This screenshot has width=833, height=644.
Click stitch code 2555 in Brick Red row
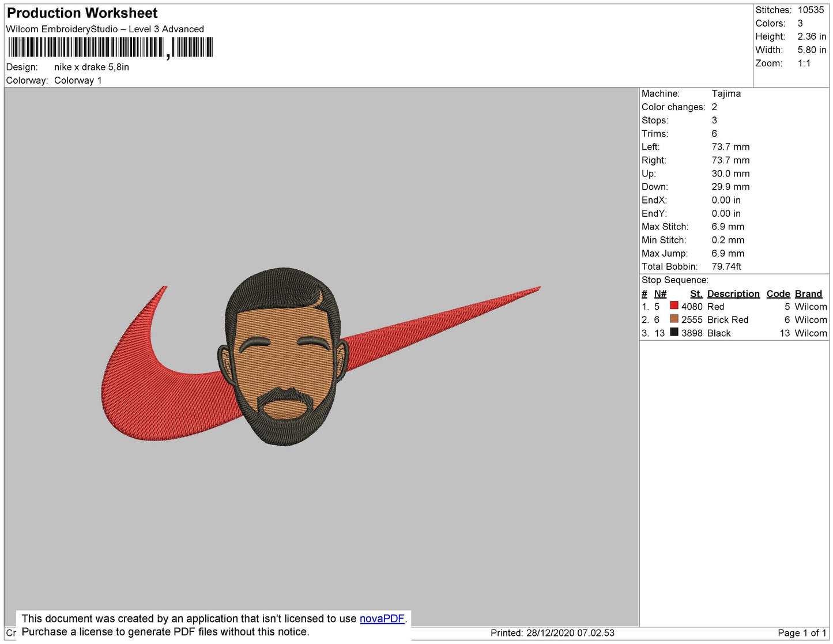(692, 320)
